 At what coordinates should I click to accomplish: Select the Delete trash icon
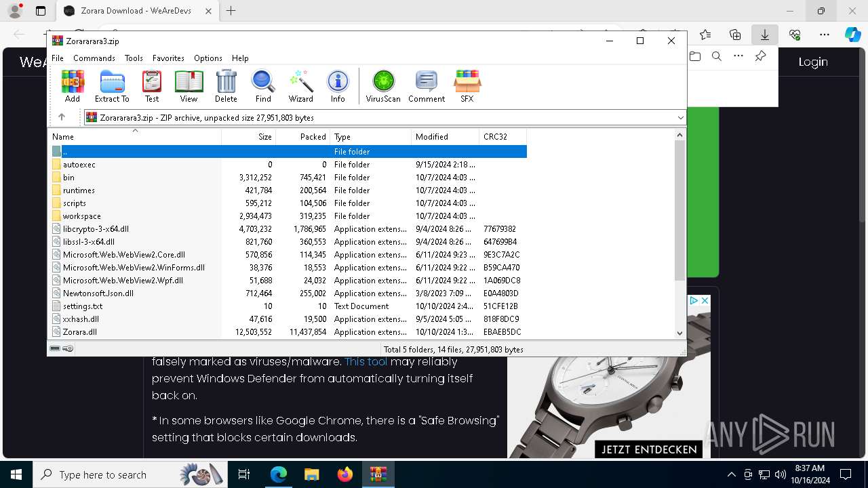pyautogui.click(x=226, y=86)
